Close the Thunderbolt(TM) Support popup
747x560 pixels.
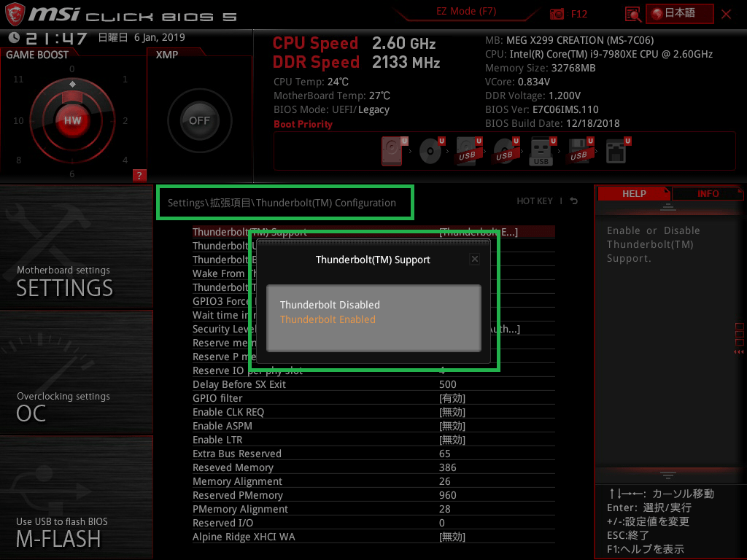(x=474, y=259)
